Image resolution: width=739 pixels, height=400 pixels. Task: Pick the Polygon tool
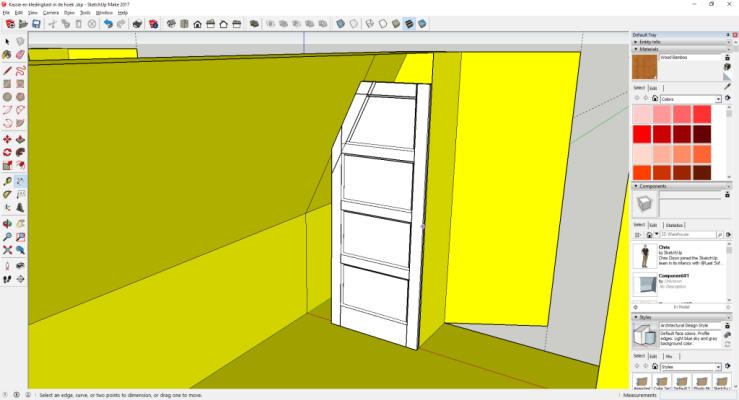click(x=20, y=97)
